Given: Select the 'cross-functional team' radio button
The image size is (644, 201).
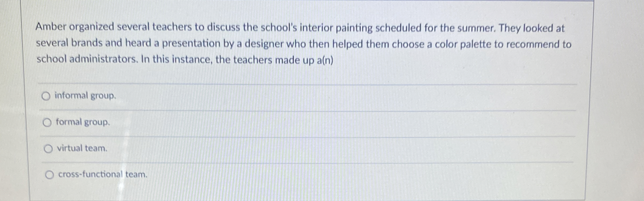Looking at the screenshot, I should (49, 174).
